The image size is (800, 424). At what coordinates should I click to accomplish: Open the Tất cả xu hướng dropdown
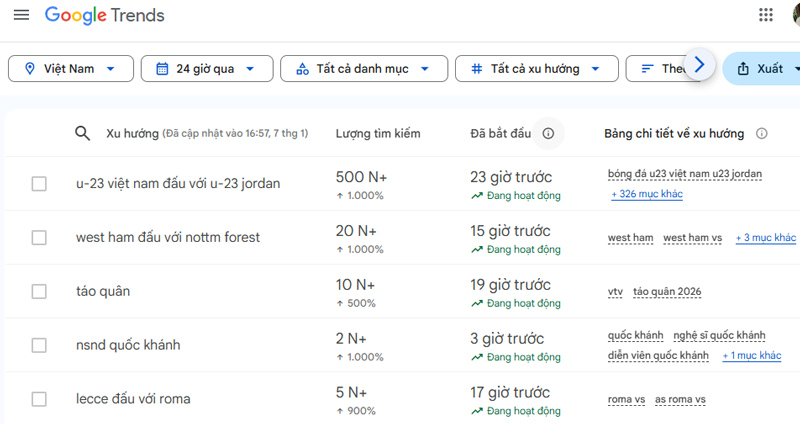coord(537,68)
